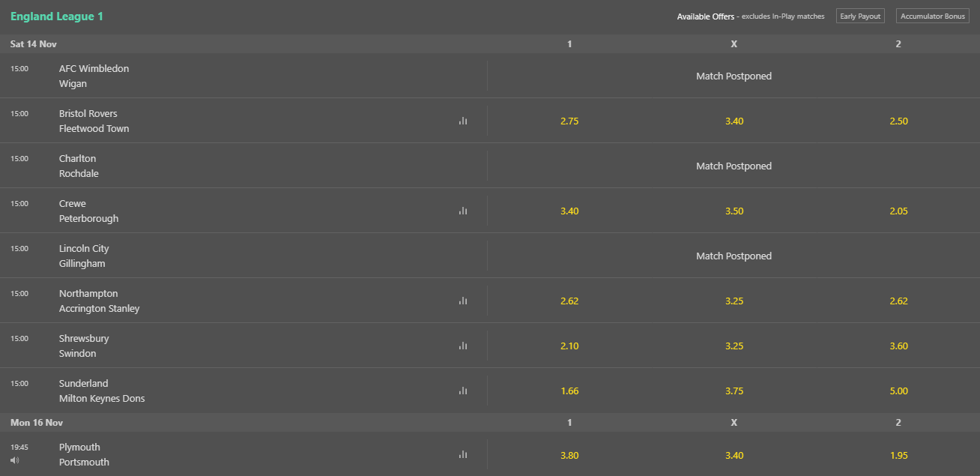The width and height of the screenshot is (980, 476).
Task: Select Early Payout offer button
Action: point(860,16)
